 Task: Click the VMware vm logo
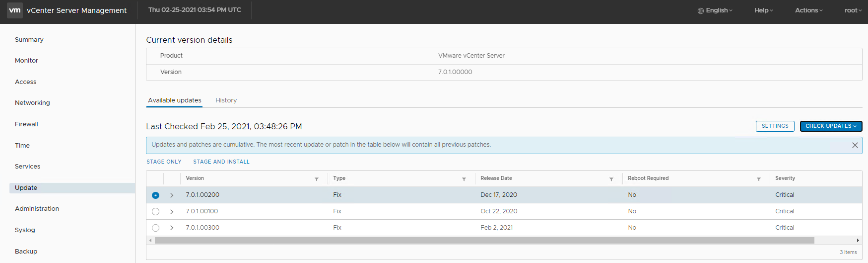coord(15,10)
